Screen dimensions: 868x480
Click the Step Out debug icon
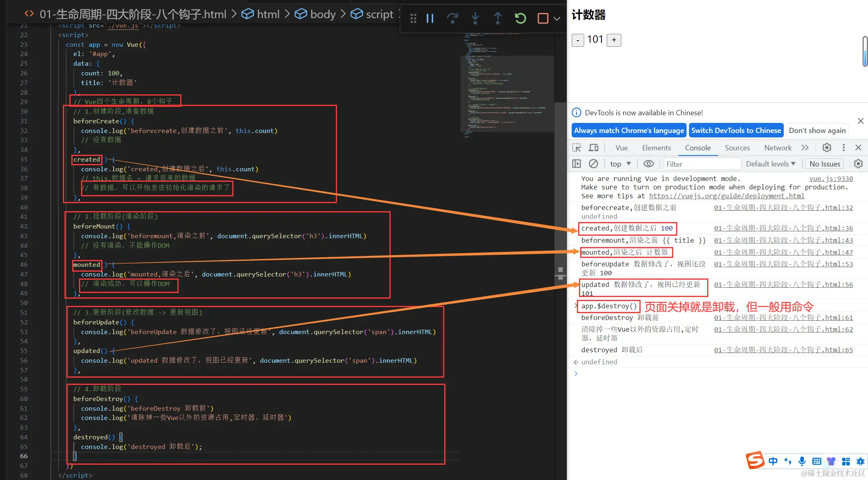pos(497,18)
